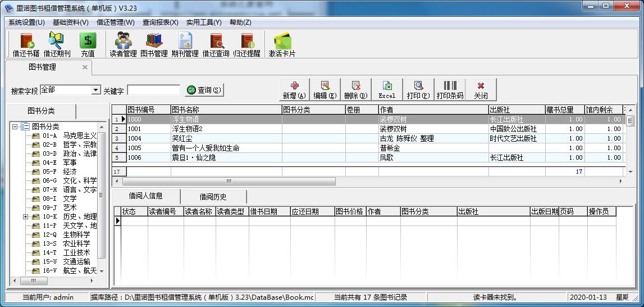Click the 激活卡片 card icon

[282, 45]
